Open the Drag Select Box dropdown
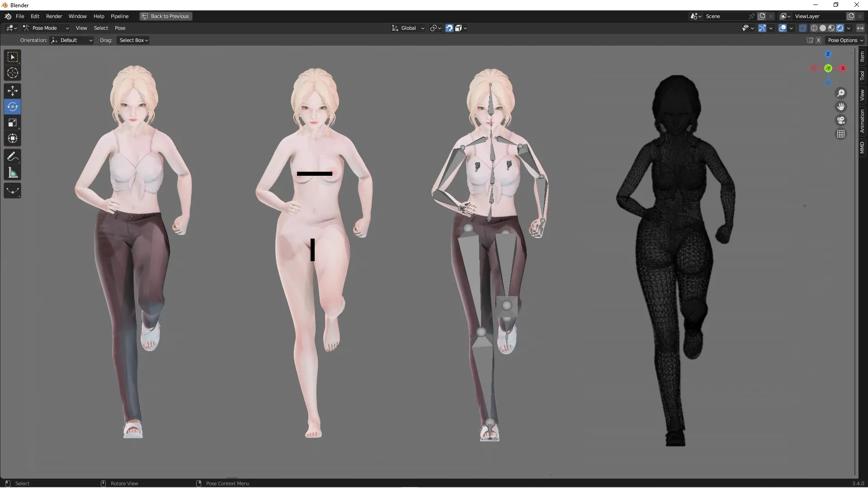Viewport: 868px width, 488px height. pyautogui.click(x=133, y=40)
